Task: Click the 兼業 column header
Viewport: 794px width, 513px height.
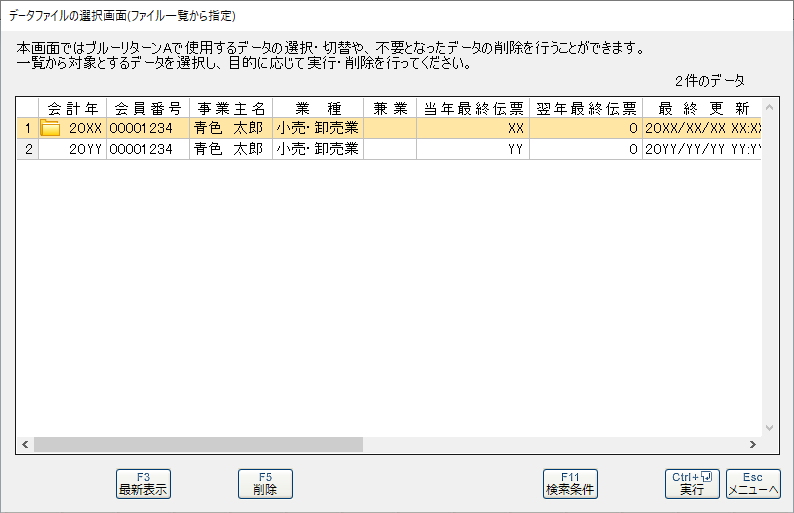Action: tap(390, 108)
